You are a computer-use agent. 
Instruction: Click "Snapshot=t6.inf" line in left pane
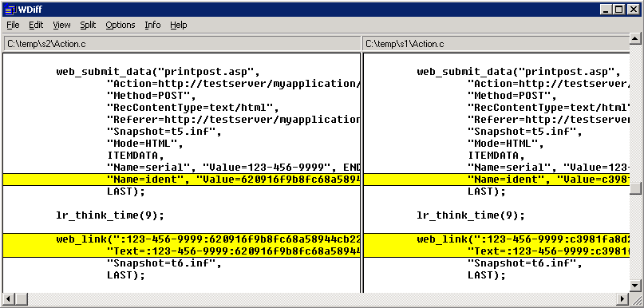pos(164,263)
